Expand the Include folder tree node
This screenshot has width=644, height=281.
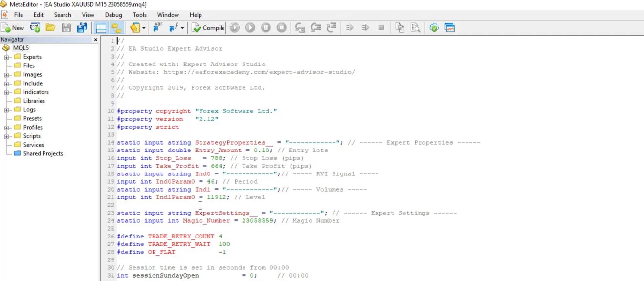(7, 84)
